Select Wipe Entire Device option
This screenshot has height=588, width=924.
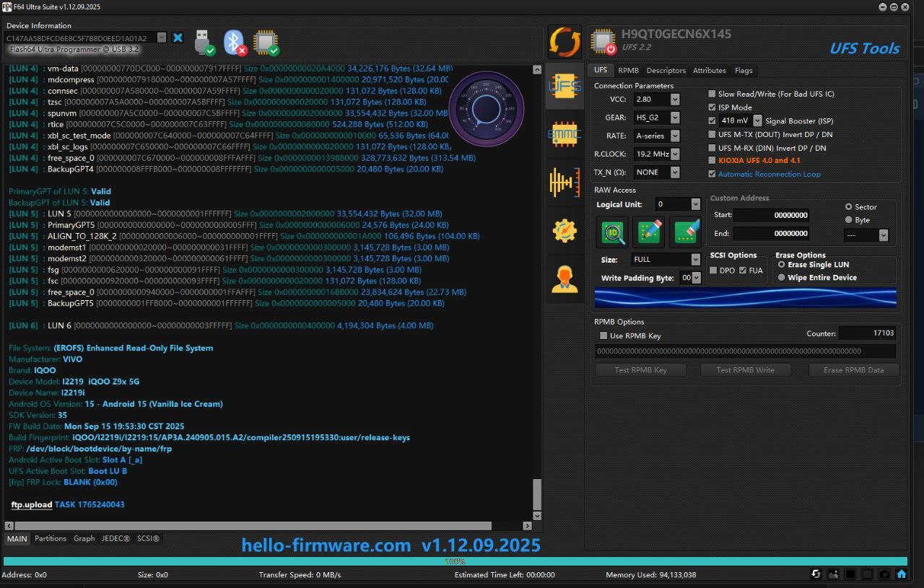pos(782,278)
